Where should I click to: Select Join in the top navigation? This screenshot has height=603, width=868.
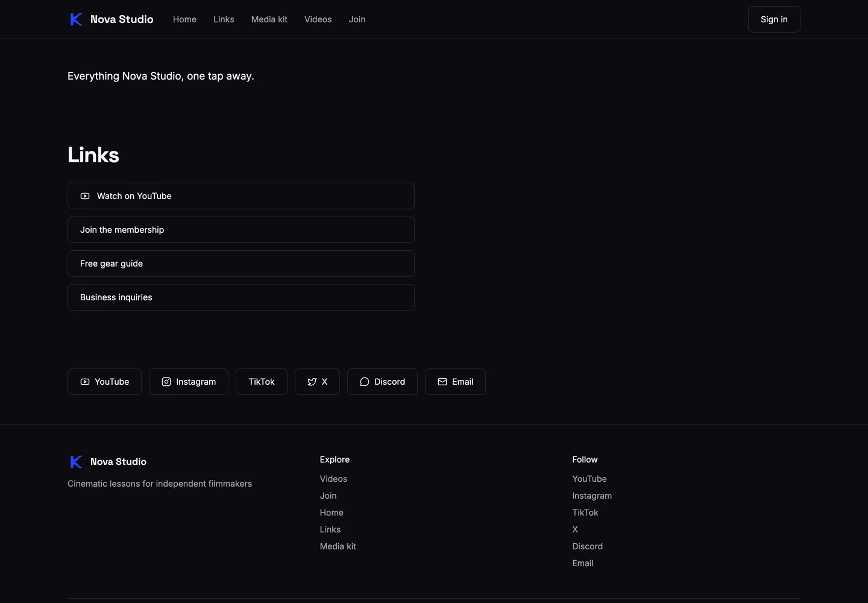357,19
